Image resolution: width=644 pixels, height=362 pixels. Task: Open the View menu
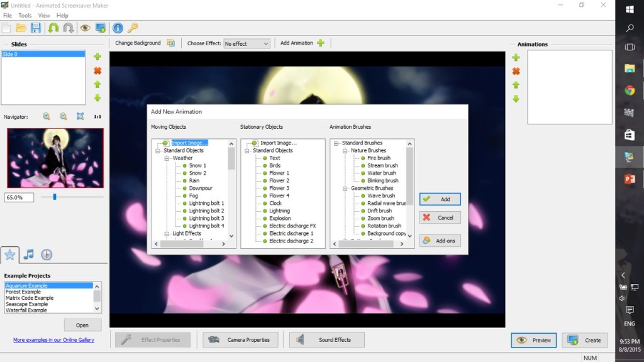pyautogui.click(x=44, y=15)
